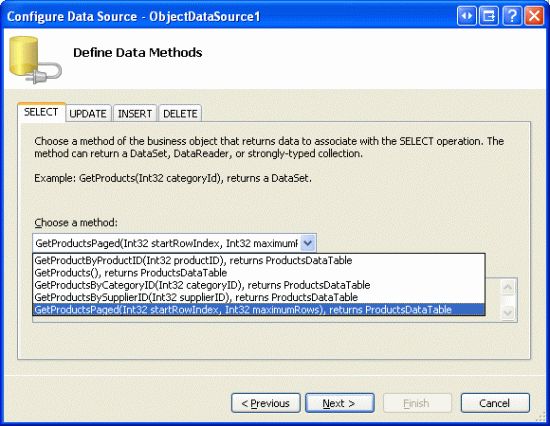
Task: Close the Configure Data Source dialog
Action: pos(534,16)
